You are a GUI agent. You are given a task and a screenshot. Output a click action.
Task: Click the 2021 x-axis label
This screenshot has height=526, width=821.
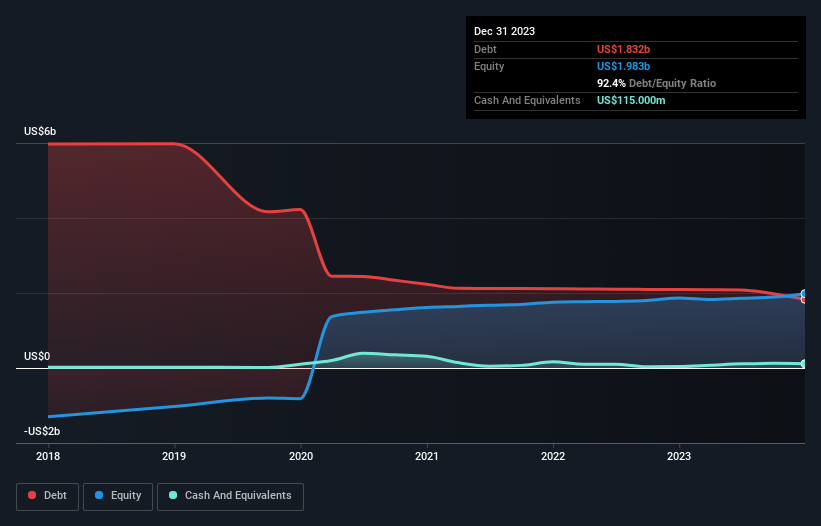pos(427,456)
